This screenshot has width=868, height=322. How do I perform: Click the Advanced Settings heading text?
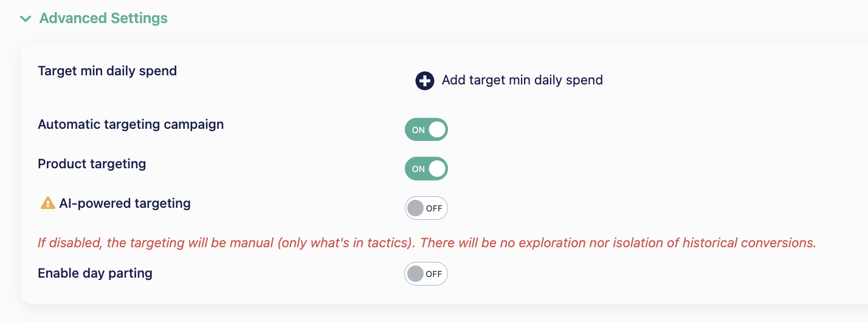point(103,18)
